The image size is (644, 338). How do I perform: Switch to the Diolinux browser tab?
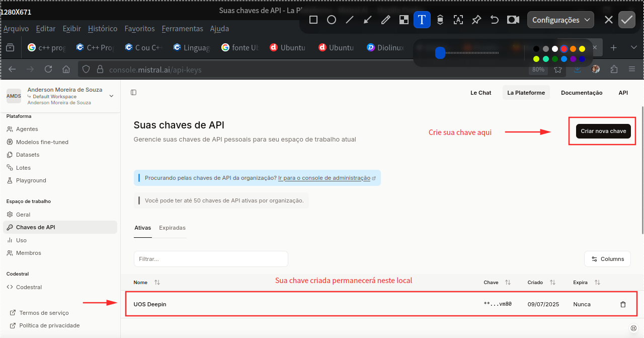(x=385, y=48)
